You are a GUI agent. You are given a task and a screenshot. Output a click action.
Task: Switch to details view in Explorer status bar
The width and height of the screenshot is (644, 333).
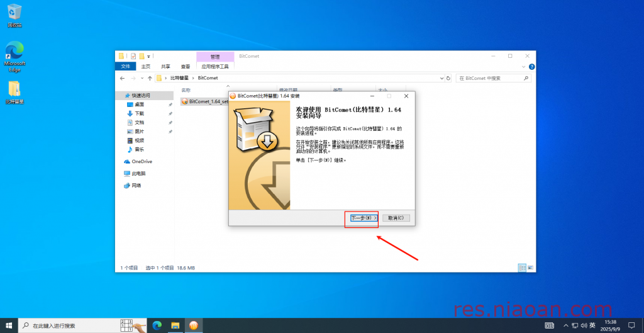(523, 268)
